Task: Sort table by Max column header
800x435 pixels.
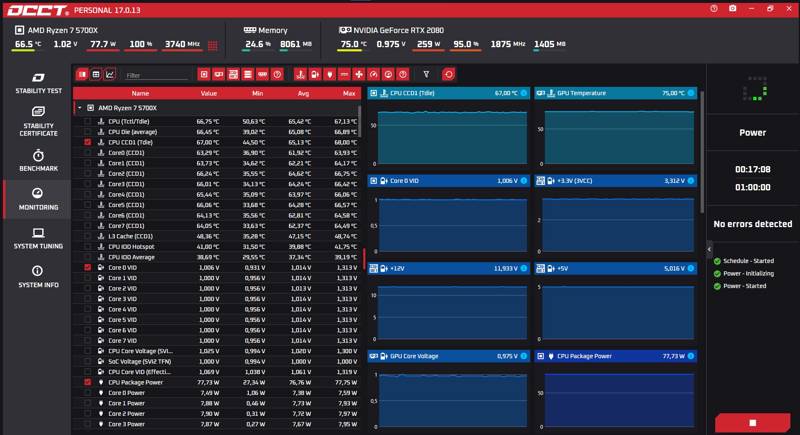Action: coord(349,93)
